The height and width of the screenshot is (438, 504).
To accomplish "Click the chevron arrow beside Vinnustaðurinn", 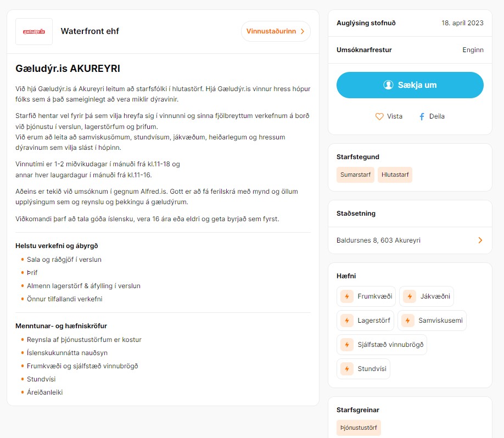I will click(x=302, y=31).
